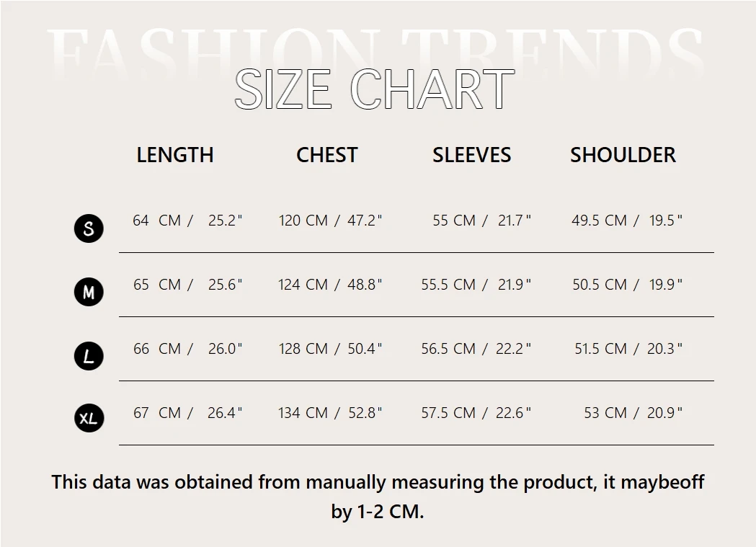Screen dimensions: 756x547
Task: Click the 134 CM / 52.8" chest value
Action: (330, 413)
